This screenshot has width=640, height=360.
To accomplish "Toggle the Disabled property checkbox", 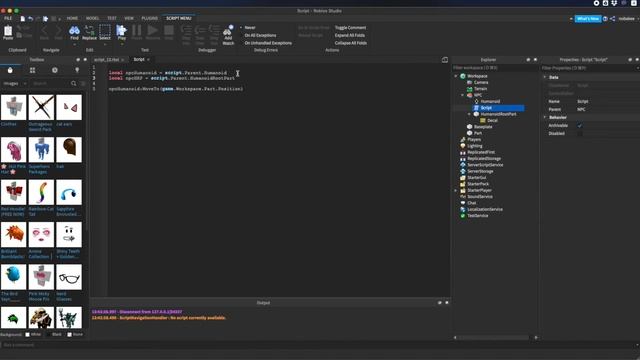I will click(x=580, y=133).
